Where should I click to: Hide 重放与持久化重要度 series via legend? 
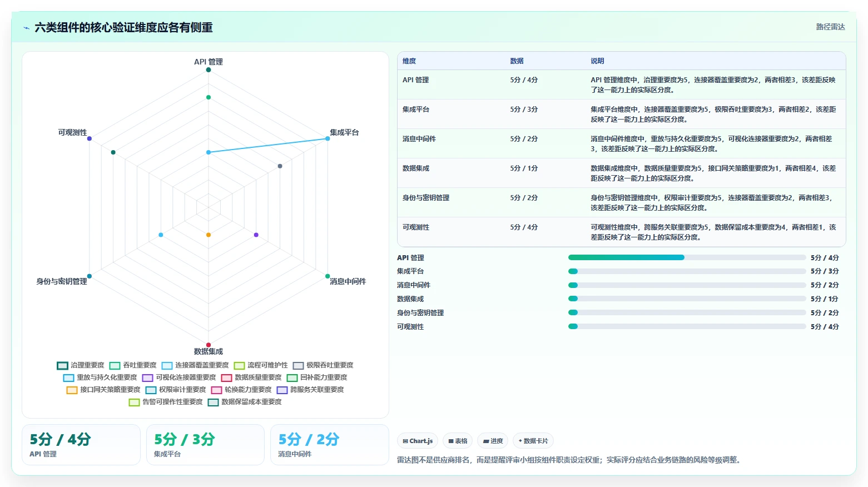(x=100, y=377)
